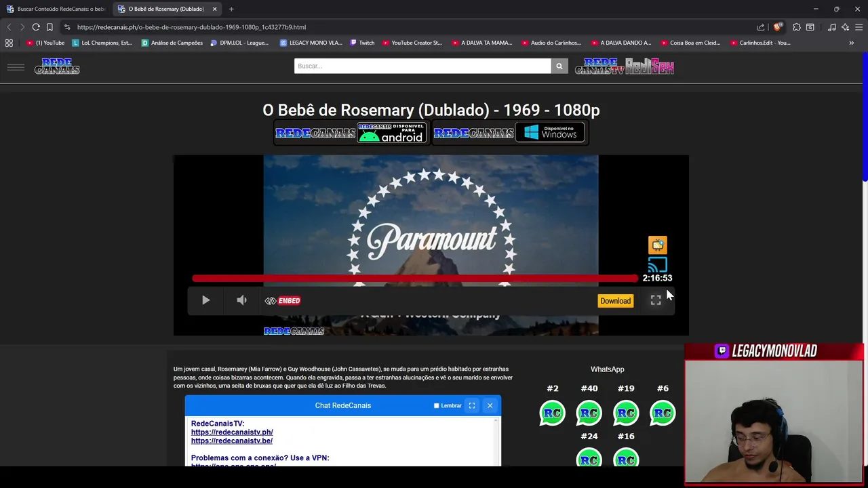868x488 pixels.
Task: Close the Chat RedeCanais popup
Action: pyautogui.click(x=490, y=405)
